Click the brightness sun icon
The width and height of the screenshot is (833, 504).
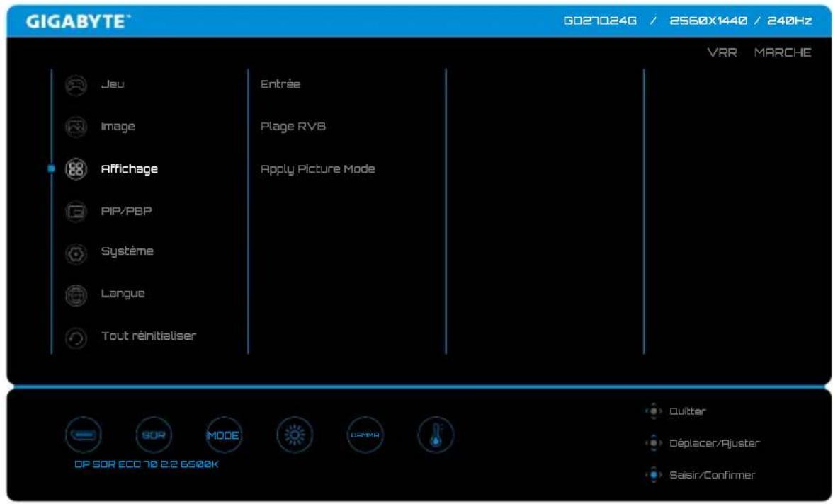coord(295,435)
